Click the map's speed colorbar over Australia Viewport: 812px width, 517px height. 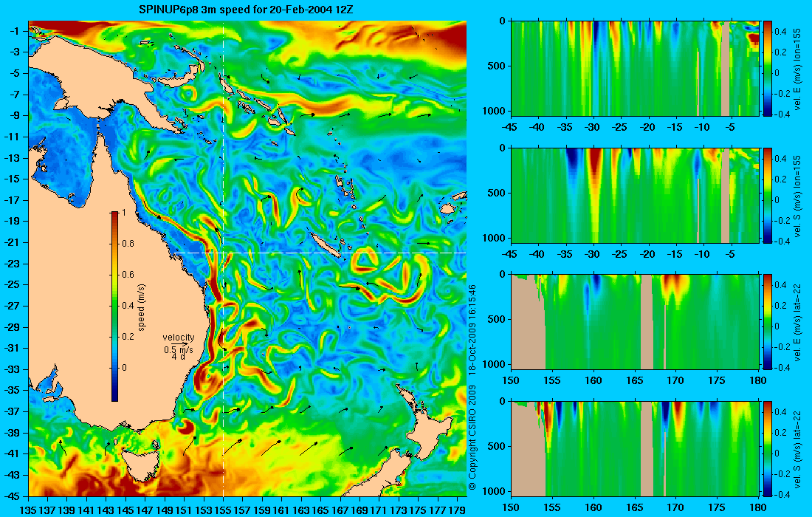click(115, 307)
